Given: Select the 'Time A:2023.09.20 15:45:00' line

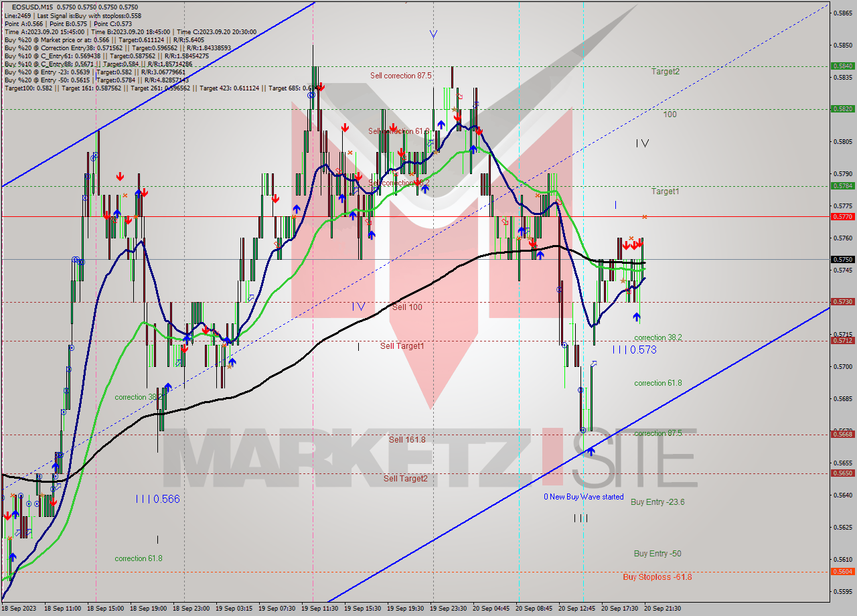Looking at the screenshot, I should tap(132, 31).
